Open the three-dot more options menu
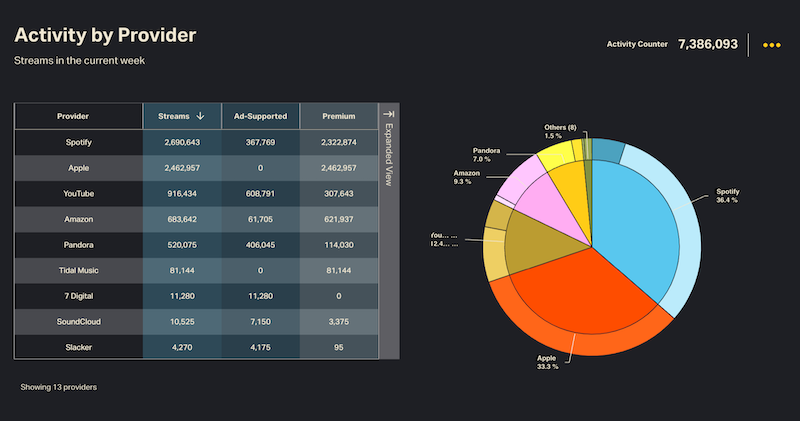The width and height of the screenshot is (800, 421). coord(771,45)
